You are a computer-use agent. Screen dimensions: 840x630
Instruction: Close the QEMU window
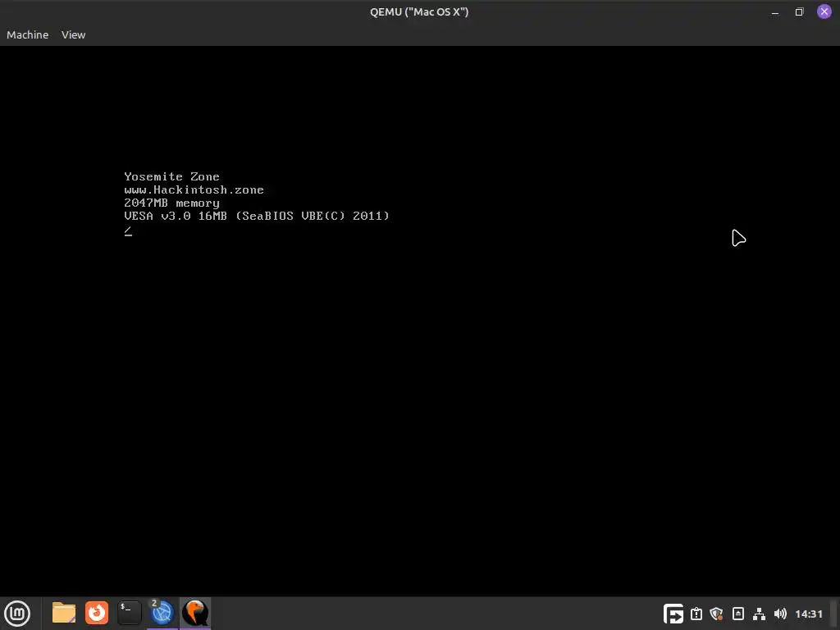click(x=824, y=11)
